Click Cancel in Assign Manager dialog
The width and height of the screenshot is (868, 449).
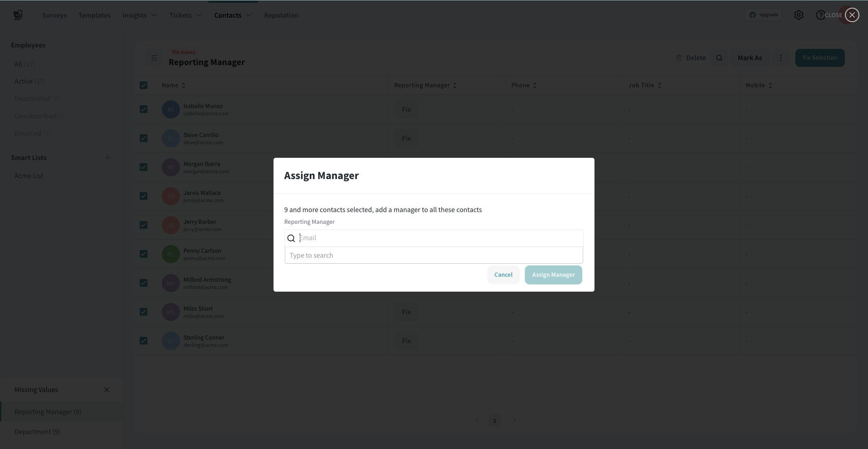tap(503, 275)
